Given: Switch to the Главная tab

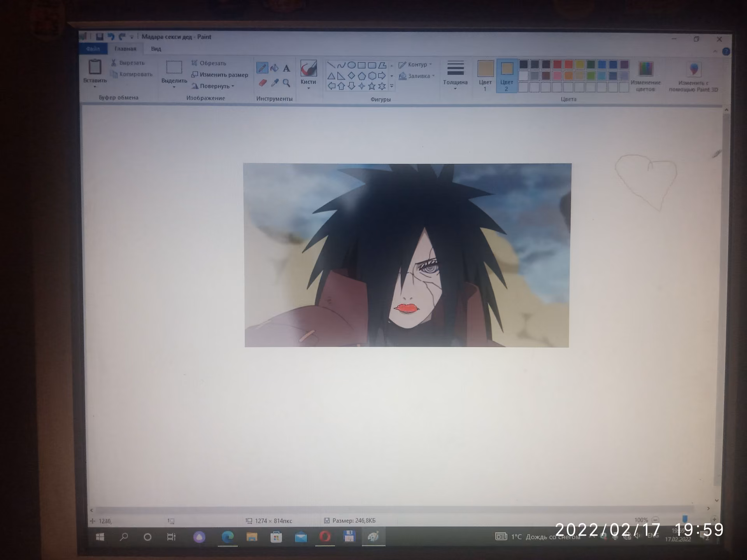Looking at the screenshot, I should tap(125, 49).
